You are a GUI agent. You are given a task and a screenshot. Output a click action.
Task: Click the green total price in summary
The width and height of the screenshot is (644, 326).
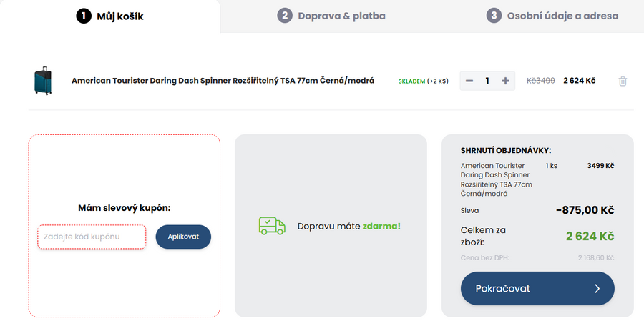coord(590,236)
